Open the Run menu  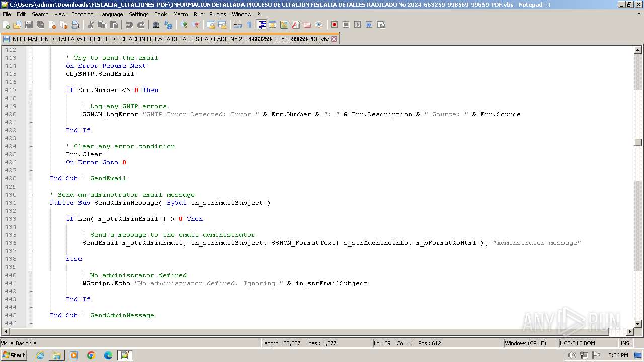click(x=199, y=14)
